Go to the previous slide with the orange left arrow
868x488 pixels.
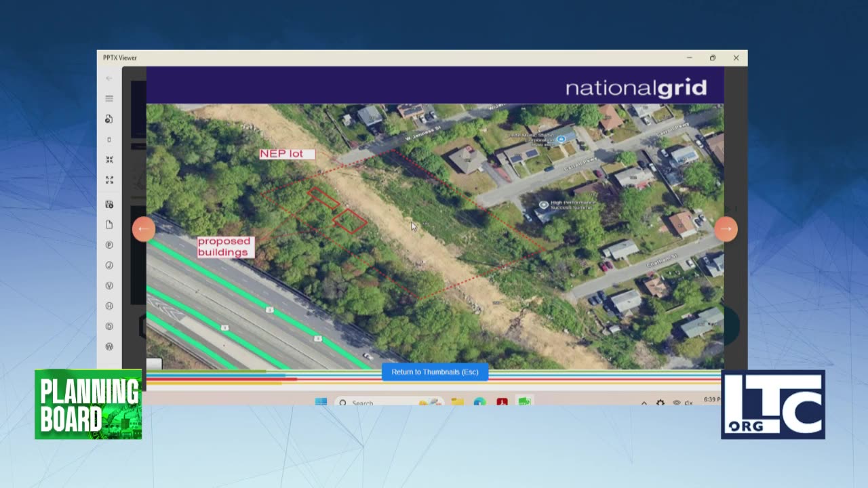(143, 229)
